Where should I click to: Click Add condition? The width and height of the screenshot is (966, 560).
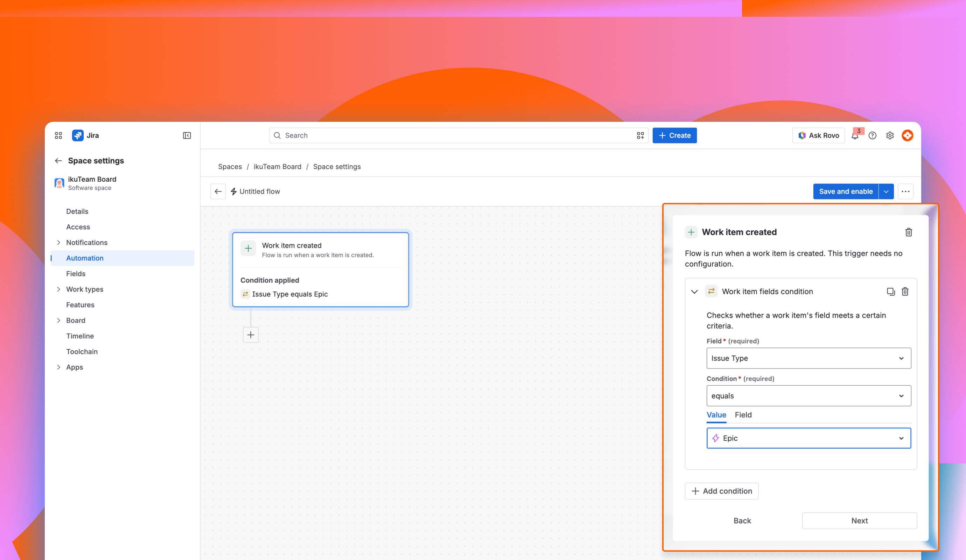[x=721, y=491]
